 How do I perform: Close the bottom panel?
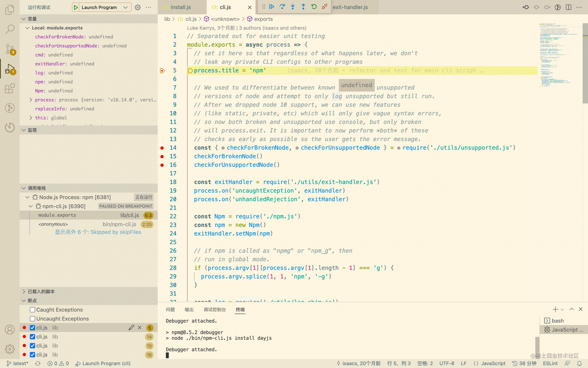click(x=581, y=309)
